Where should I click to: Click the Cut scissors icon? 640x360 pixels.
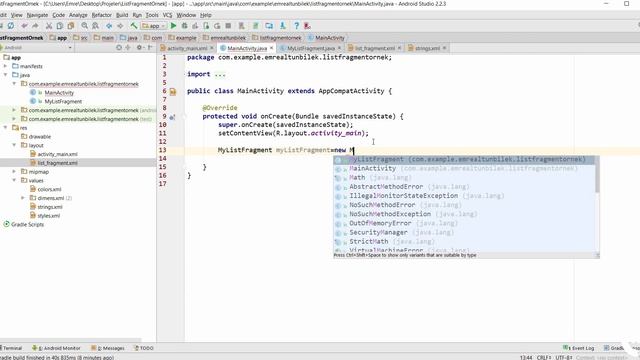[49, 26]
